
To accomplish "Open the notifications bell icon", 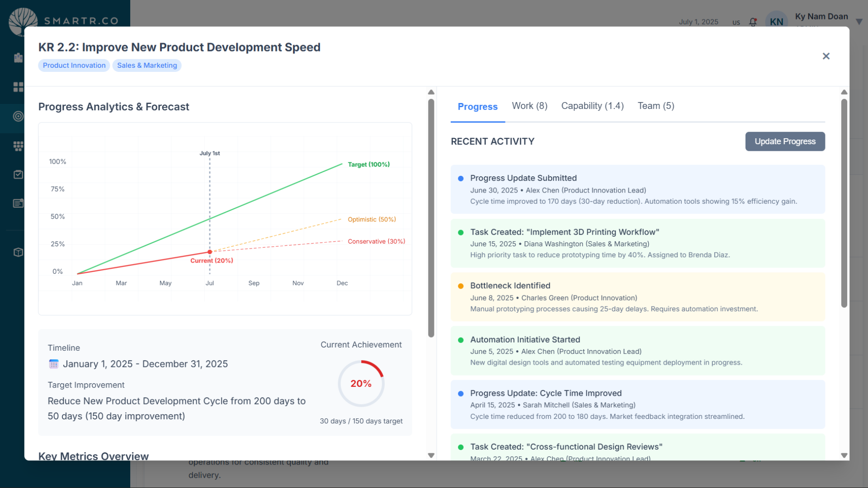I will (x=753, y=22).
